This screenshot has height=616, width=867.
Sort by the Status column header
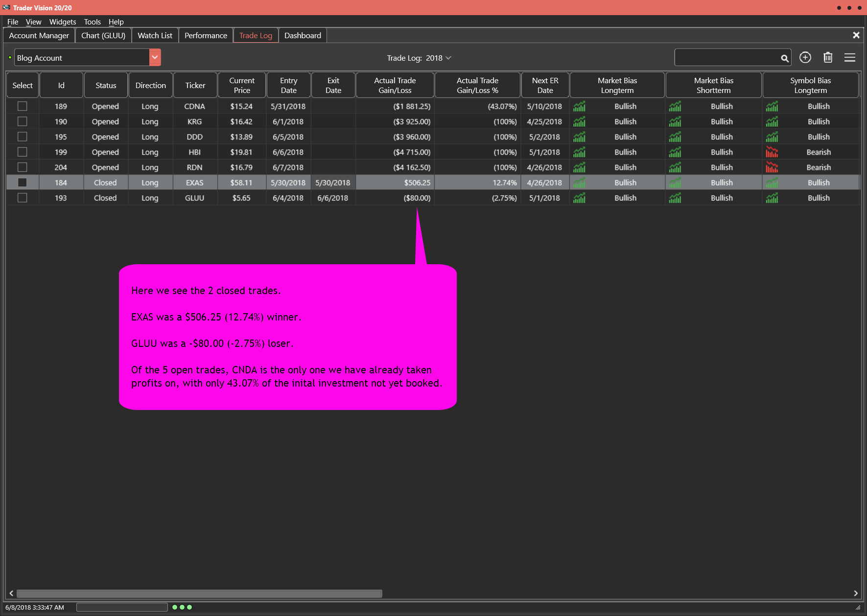106,85
